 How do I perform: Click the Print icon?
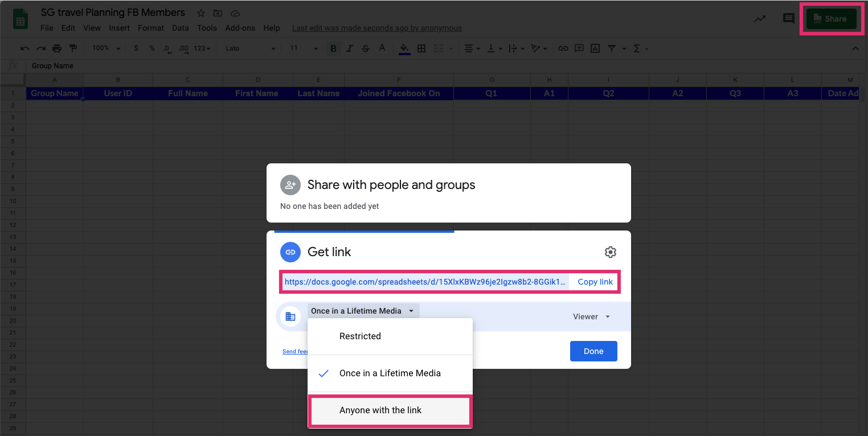click(x=57, y=48)
